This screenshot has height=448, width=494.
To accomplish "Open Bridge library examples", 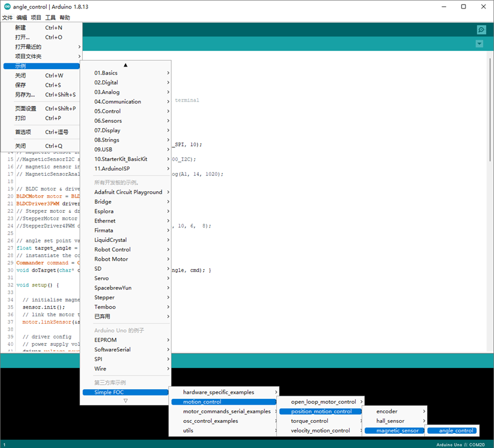I will [x=126, y=201].
